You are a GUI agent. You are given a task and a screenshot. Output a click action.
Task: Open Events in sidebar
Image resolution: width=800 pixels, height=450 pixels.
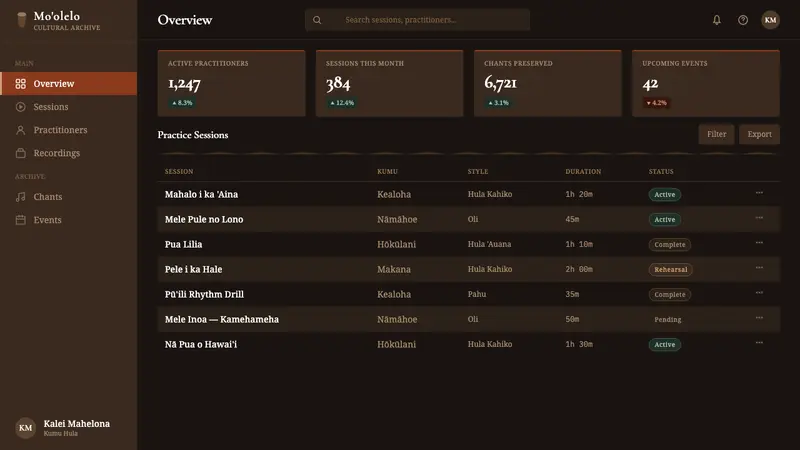pyautogui.click(x=68, y=220)
